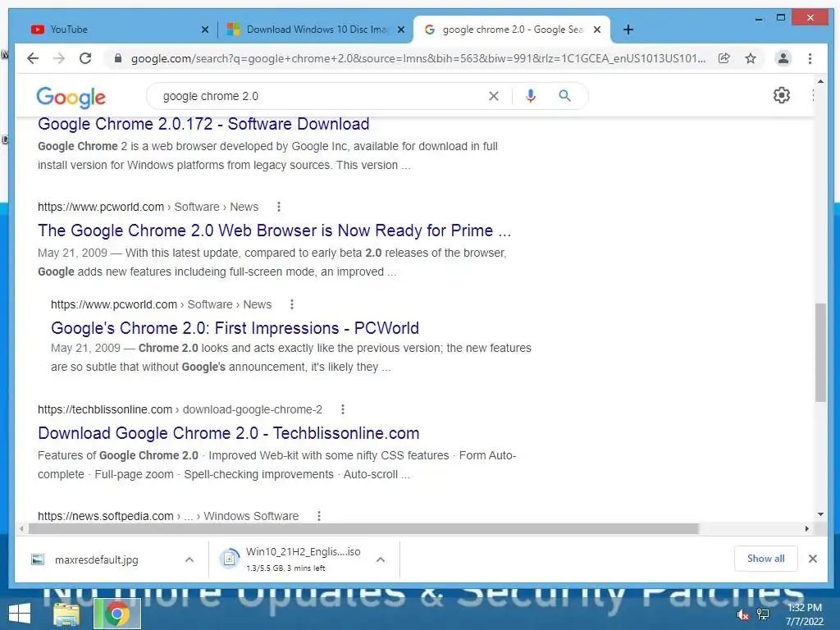Click the horizontal scrollbar thumb

point(363,529)
